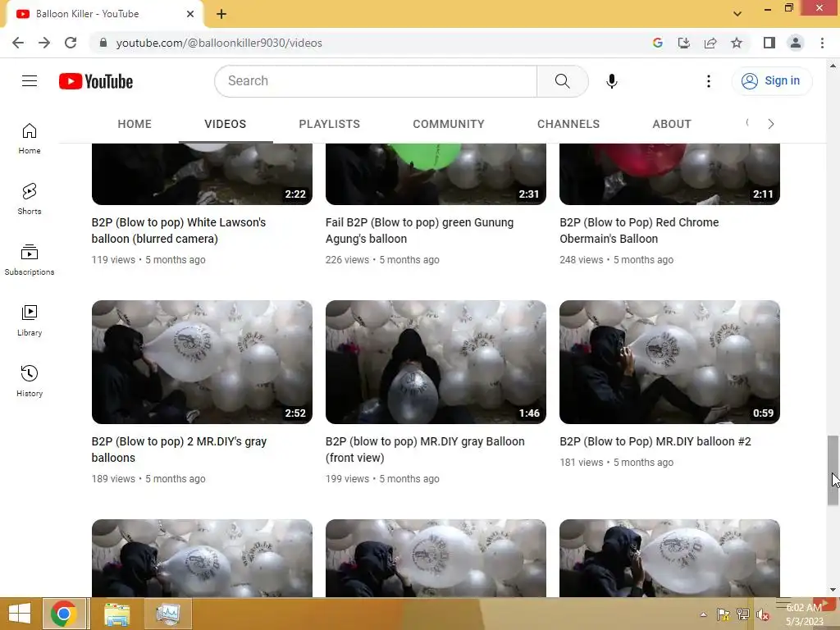Show more channel tabs with right arrow
This screenshot has height=630, width=840.
pyautogui.click(x=771, y=125)
